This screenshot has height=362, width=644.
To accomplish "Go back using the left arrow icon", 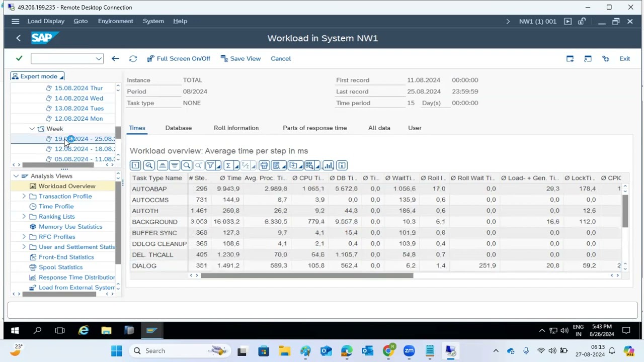I will (x=115, y=59).
